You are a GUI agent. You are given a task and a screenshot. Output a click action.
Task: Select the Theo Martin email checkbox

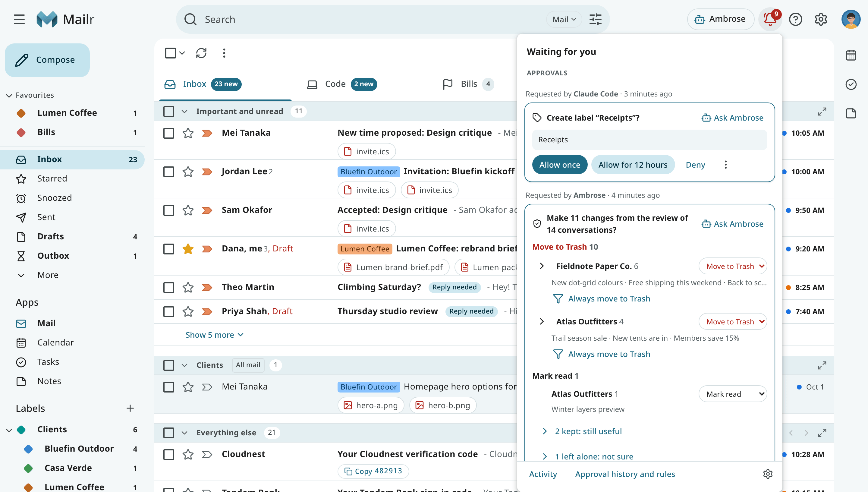click(169, 287)
